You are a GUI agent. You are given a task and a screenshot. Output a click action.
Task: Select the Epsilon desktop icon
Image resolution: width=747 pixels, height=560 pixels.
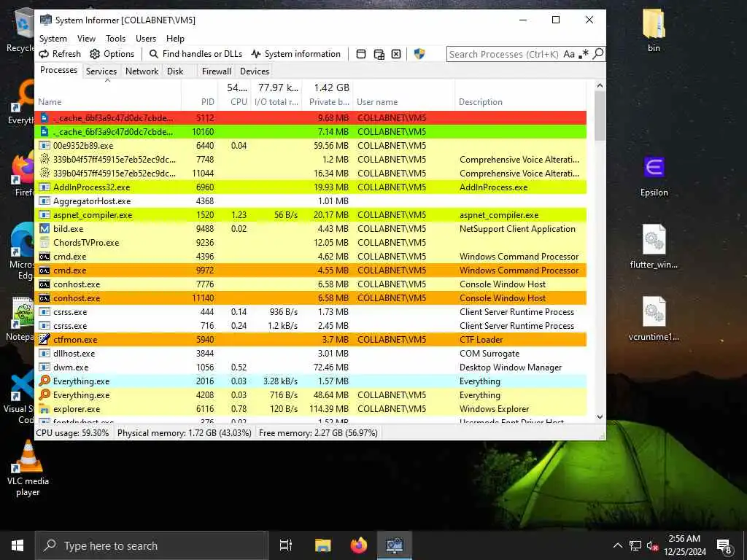click(x=654, y=176)
